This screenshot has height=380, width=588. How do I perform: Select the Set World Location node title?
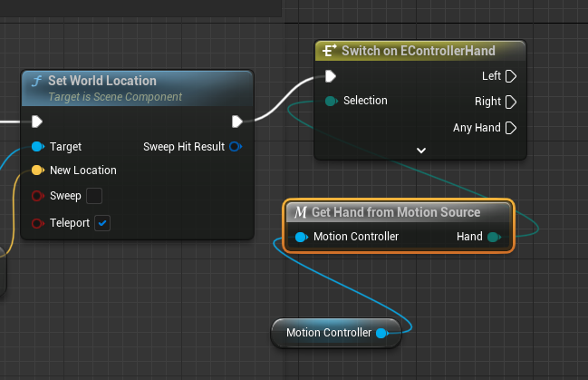point(102,81)
